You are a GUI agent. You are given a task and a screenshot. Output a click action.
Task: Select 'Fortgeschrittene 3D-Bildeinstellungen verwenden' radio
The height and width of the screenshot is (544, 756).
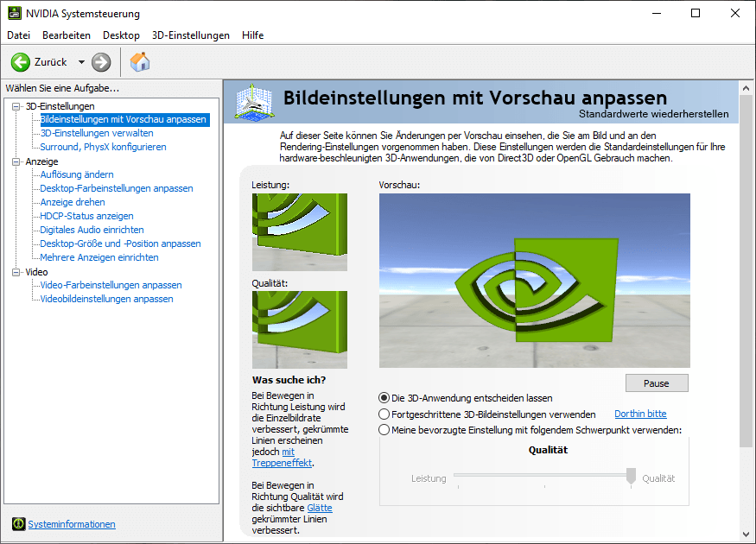pyautogui.click(x=384, y=414)
